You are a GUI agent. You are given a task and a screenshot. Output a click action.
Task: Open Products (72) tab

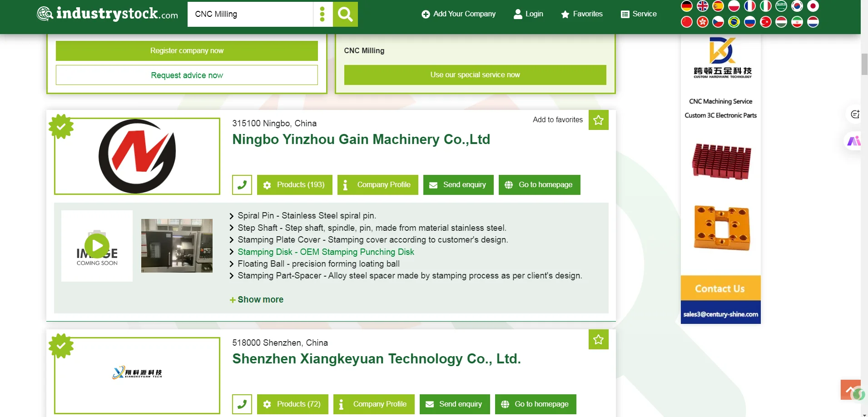[293, 404]
